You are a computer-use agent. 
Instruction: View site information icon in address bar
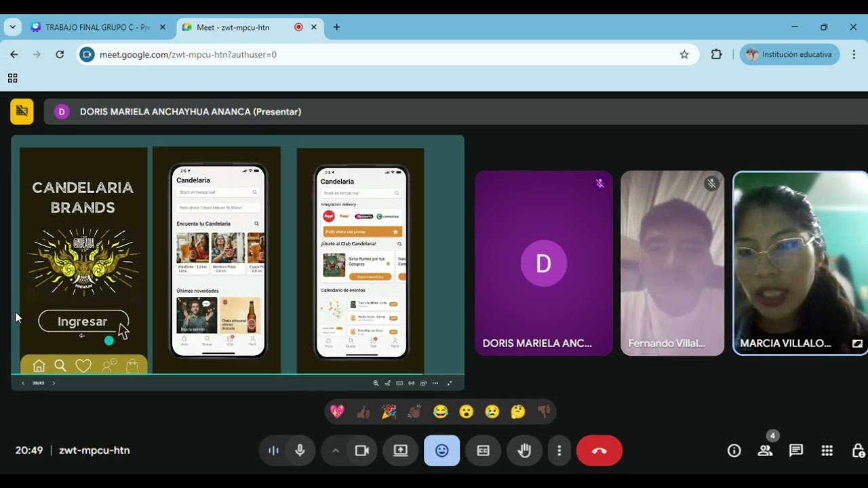click(x=87, y=54)
